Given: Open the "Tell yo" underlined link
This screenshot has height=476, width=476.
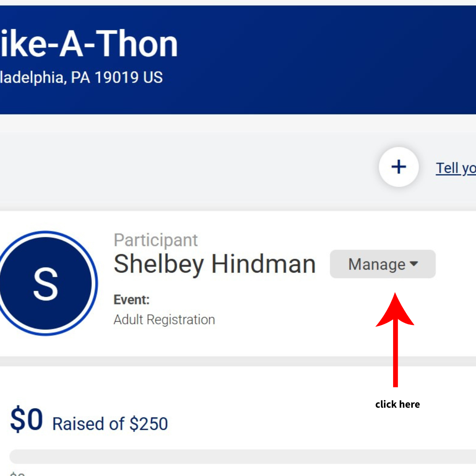Looking at the screenshot, I should click(456, 168).
